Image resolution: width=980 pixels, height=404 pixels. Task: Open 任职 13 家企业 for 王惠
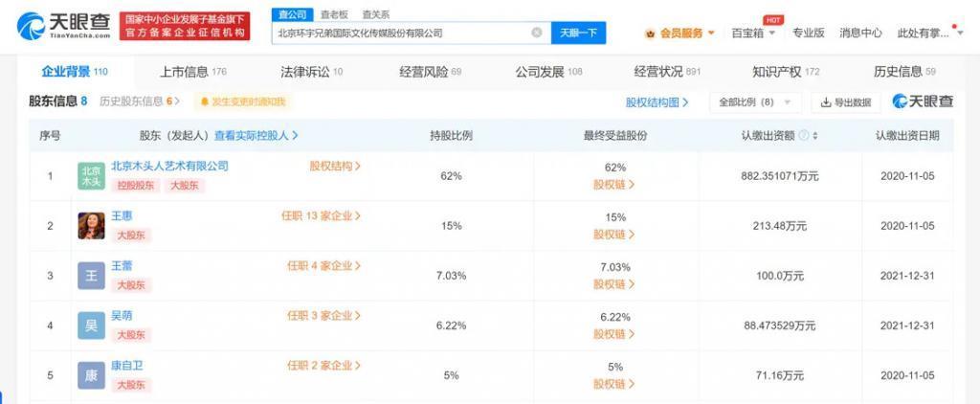point(322,215)
